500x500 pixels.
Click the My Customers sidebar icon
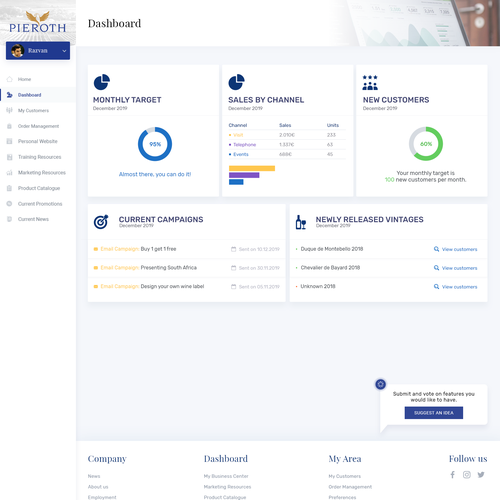[x=9, y=110]
